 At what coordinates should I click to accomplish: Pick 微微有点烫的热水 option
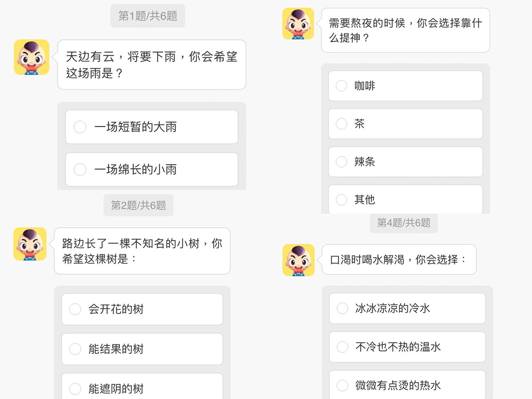(x=343, y=385)
